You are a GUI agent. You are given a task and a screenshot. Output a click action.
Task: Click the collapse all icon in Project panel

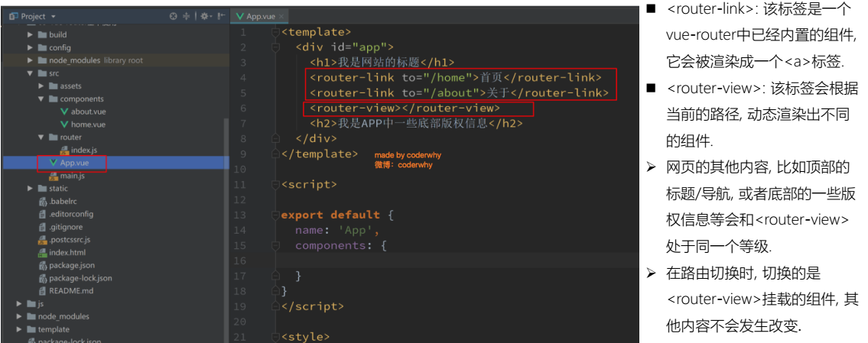[x=187, y=16]
